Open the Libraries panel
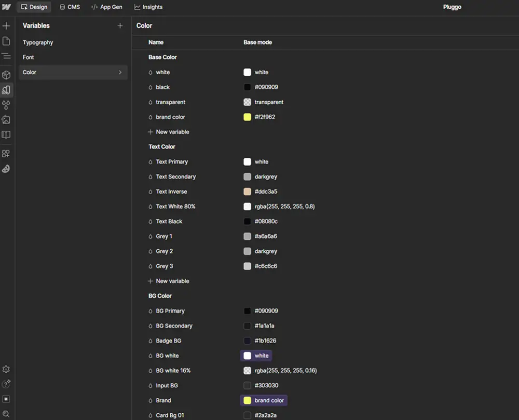519x420 pixels. click(x=7, y=134)
